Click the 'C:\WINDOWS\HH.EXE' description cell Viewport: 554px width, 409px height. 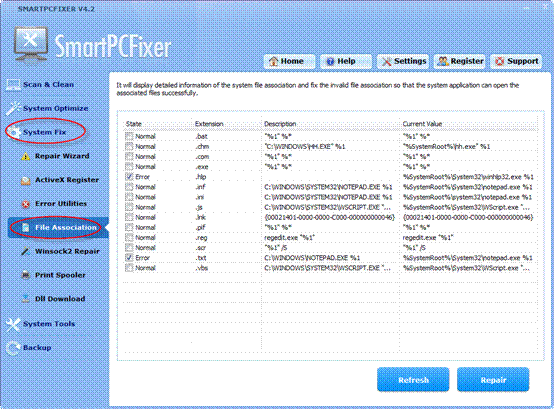coord(305,147)
